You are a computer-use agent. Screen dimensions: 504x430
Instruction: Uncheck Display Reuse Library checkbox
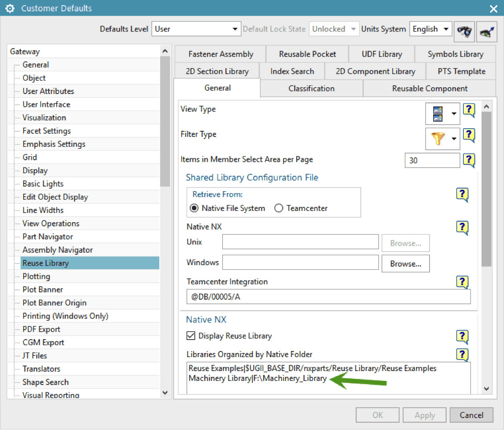(x=191, y=336)
